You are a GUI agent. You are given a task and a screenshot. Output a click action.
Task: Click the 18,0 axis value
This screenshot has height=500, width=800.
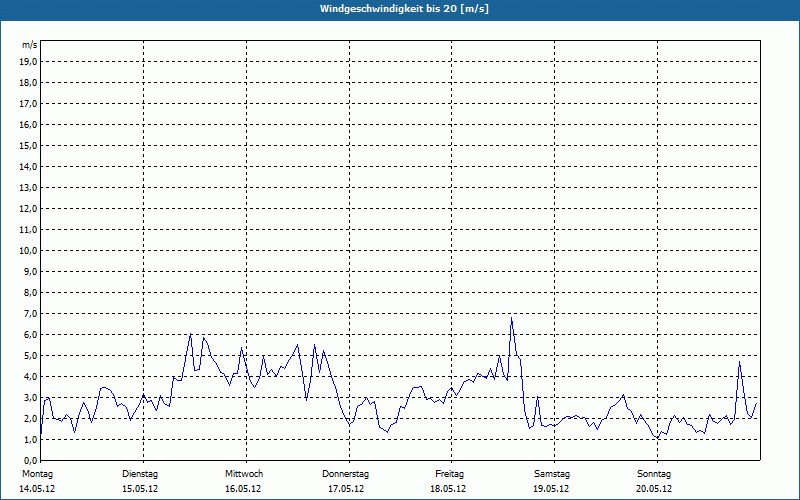click(x=29, y=83)
